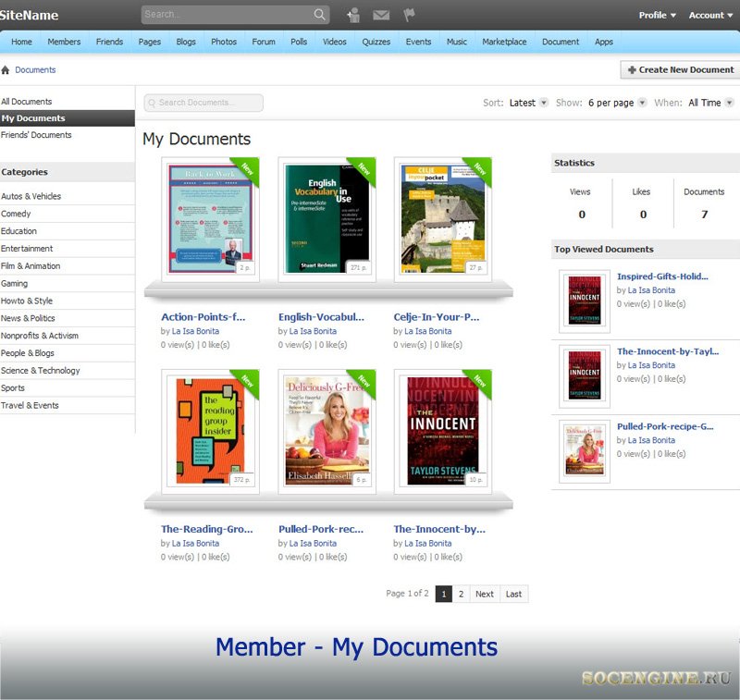Choose the Comedy category
Viewport: 740px width, 700px height.
(x=16, y=214)
